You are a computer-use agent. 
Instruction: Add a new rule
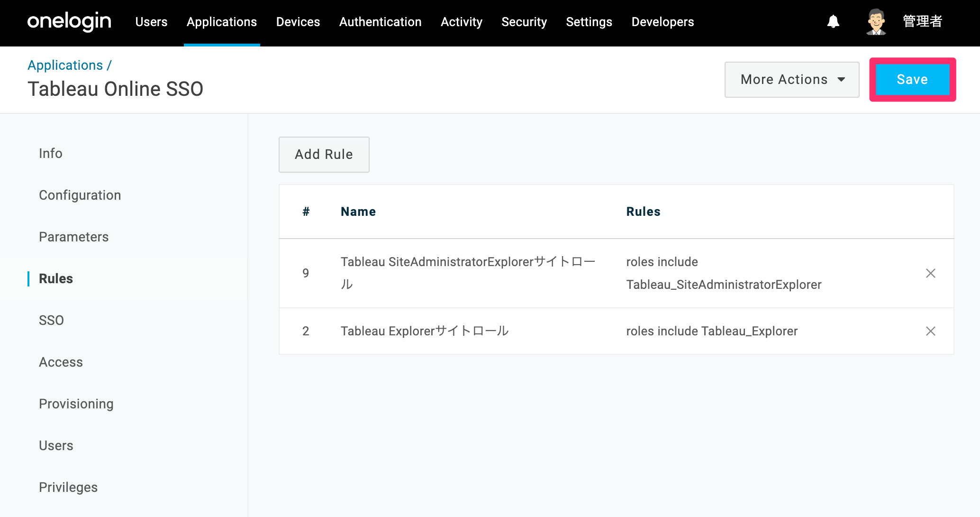tap(324, 155)
